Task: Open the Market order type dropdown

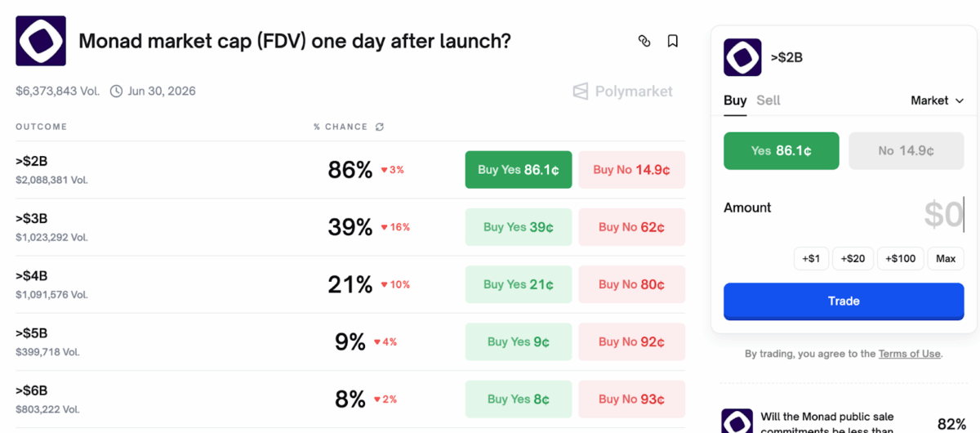Action: click(x=938, y=100)
